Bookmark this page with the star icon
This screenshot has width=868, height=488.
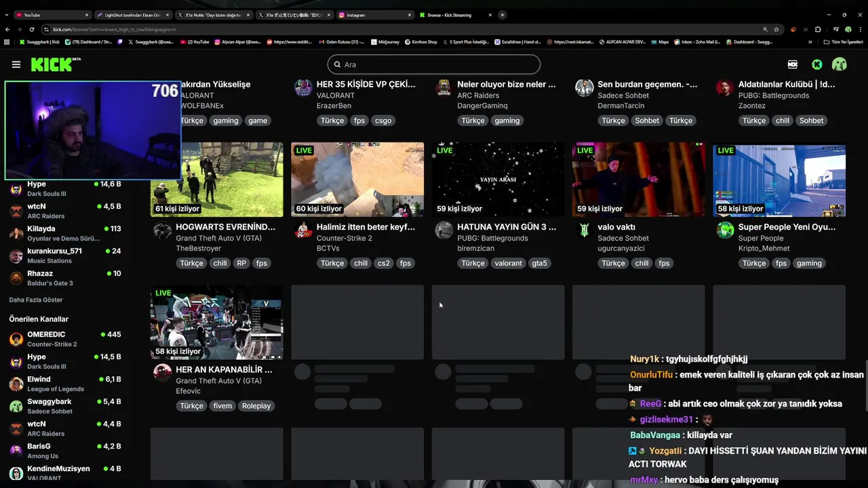tap(776, 29)
